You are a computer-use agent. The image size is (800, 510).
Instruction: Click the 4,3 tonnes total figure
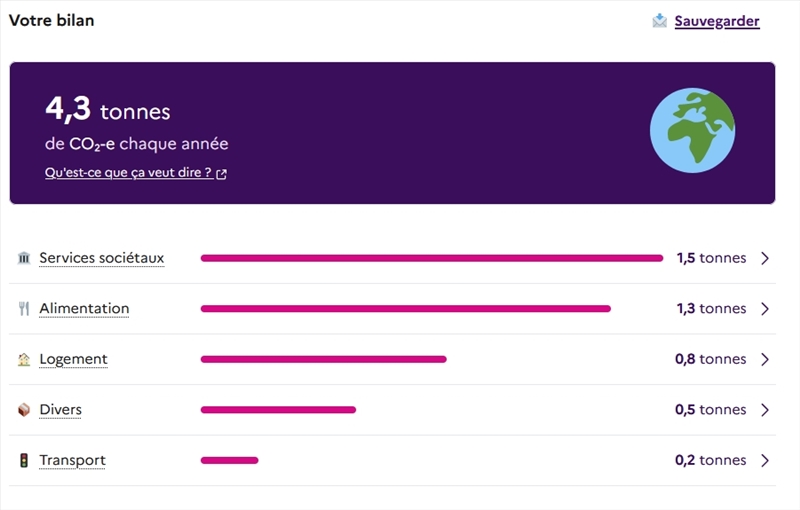108,111
